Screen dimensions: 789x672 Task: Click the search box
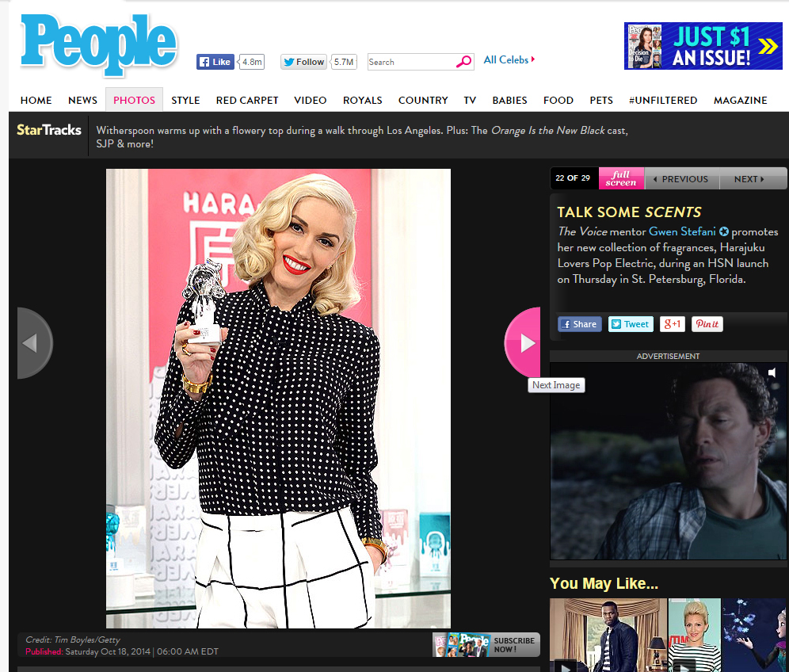pos(410,62)
